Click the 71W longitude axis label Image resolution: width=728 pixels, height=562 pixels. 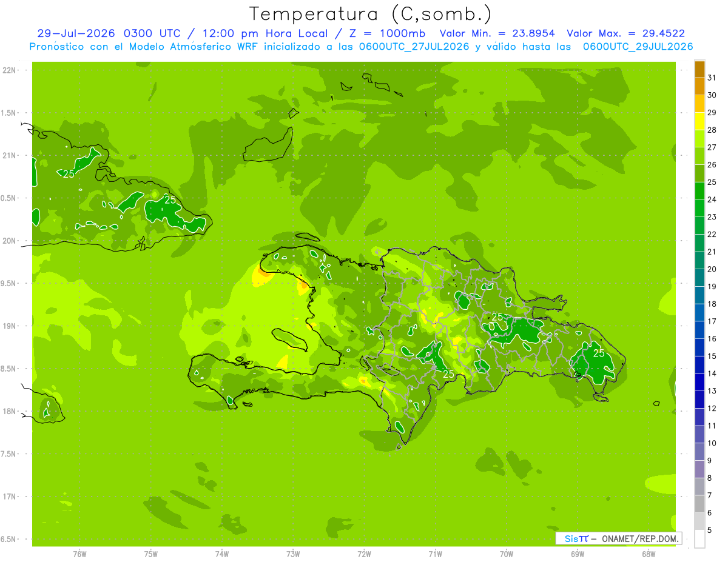coord(435,554)
